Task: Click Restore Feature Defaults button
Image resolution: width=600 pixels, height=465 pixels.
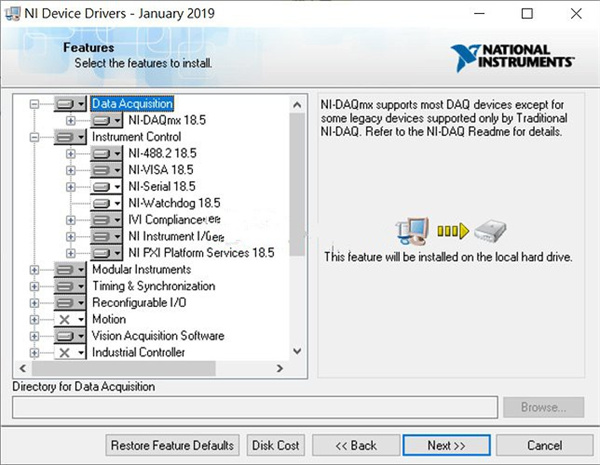Action: (173, 445)
